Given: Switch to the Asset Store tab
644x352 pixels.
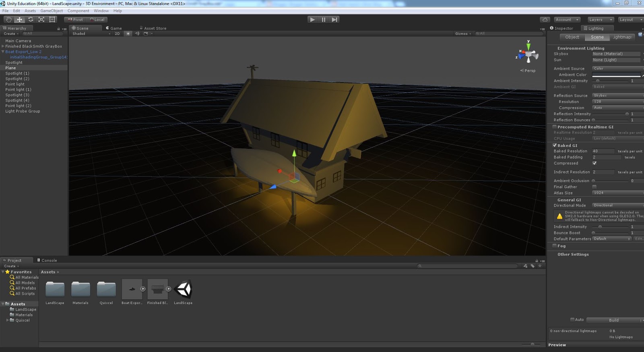Looking at the screenshot, I should (153, 28).
